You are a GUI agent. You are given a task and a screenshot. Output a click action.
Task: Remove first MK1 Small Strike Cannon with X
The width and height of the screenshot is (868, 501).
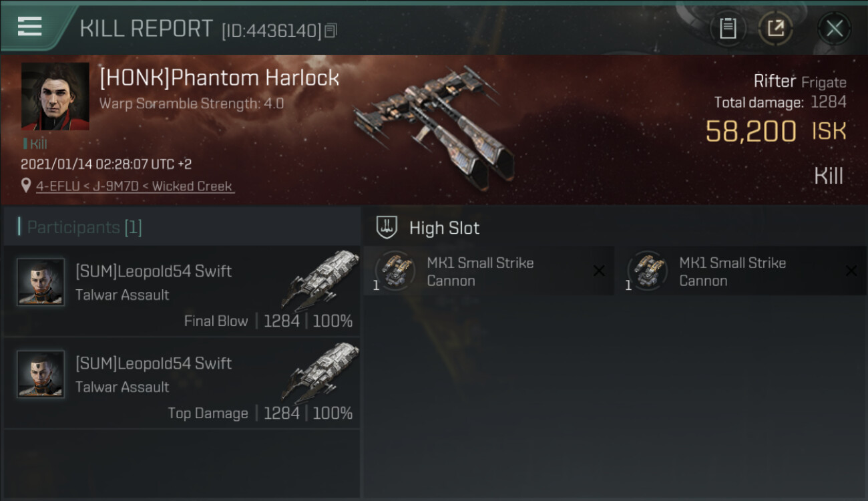click(599, 271)
